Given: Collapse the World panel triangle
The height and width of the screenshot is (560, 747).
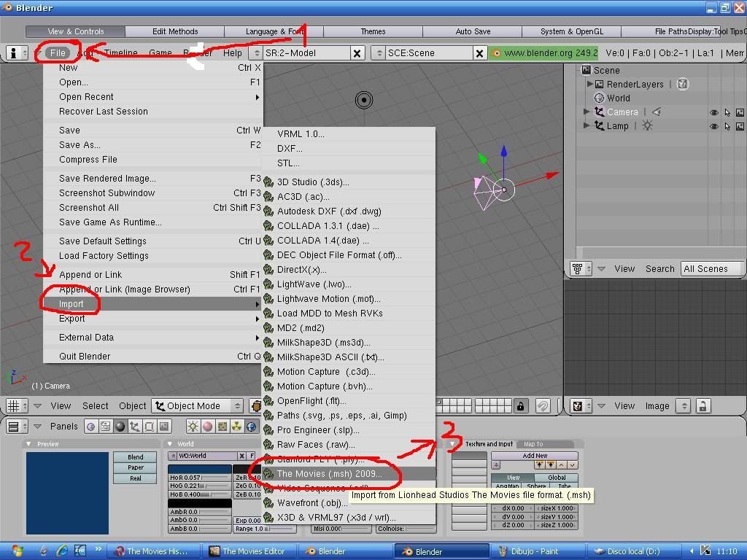Looking at the screenshot, I should coord(169,444).
